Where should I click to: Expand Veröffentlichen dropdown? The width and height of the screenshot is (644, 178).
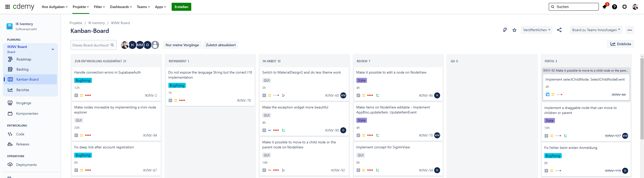pyautogui.click(x=537, y=30)
